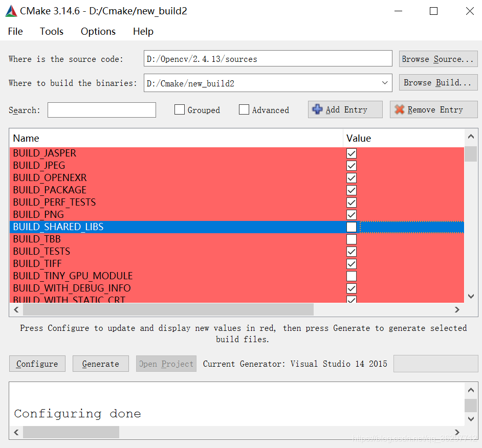This screenshot has width=482, height=448.
Task: Click the Configure button
Action: click(37, 364)
